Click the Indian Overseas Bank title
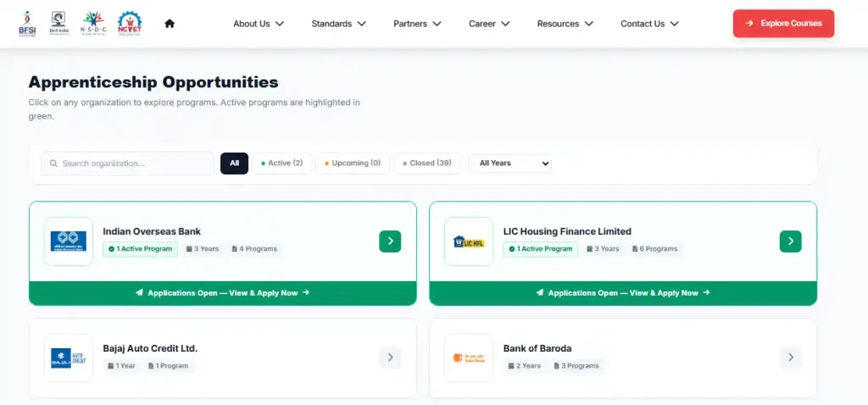Viewport: 868px width, 405px height. click(152, 231)
